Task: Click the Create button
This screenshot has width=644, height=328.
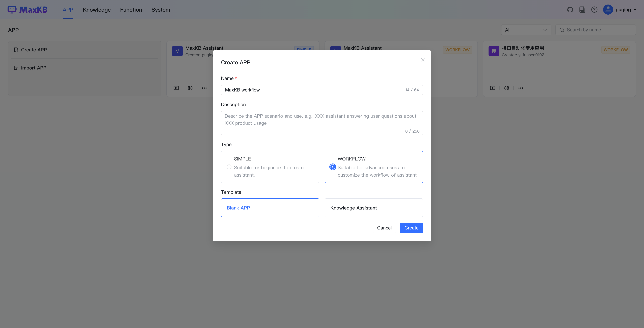Action: [x=411, y=228]
